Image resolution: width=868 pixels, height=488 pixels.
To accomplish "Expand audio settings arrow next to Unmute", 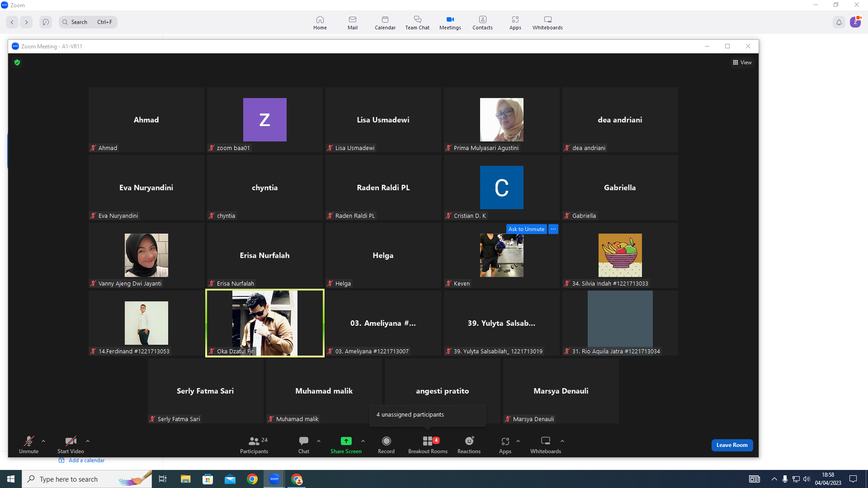I will pos(43,441).
